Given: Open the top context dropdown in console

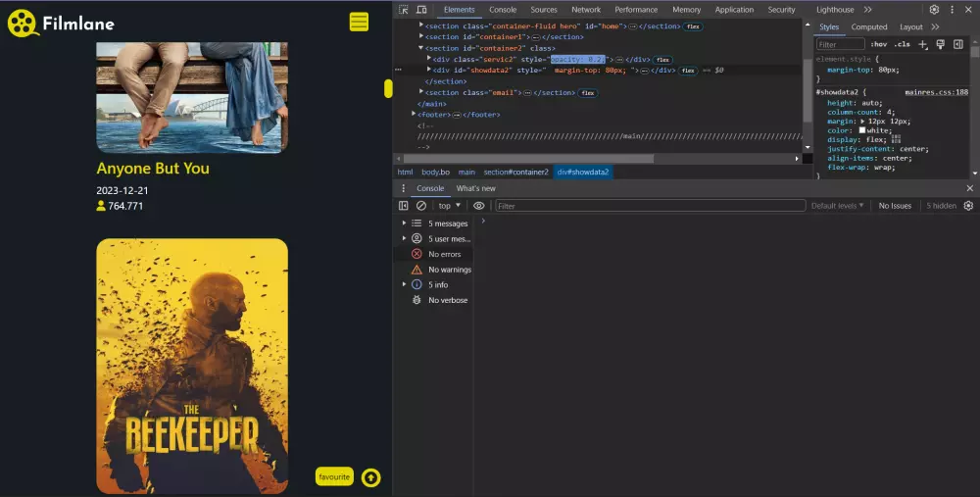Looking at the screenshot, I should pos(450,206).
